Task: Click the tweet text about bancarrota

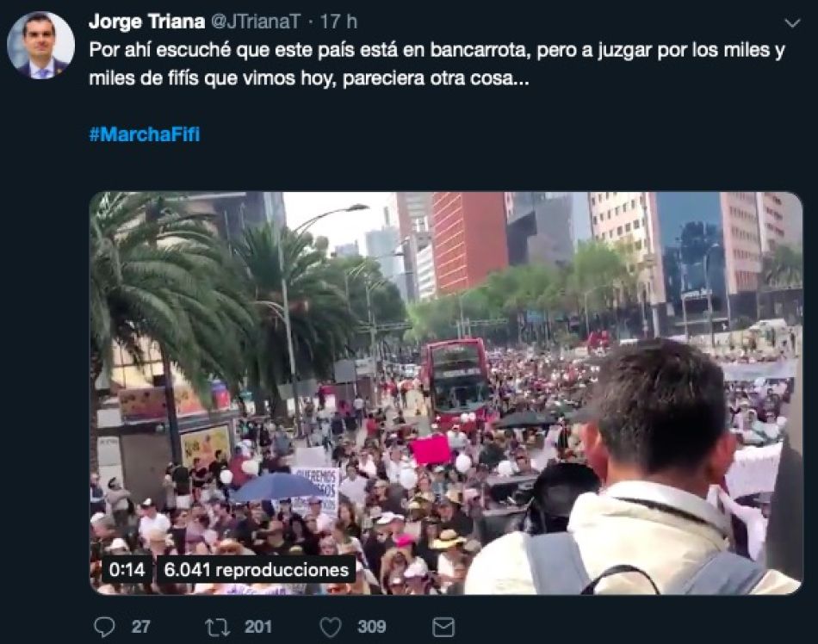Action: (x=437, y=64)
